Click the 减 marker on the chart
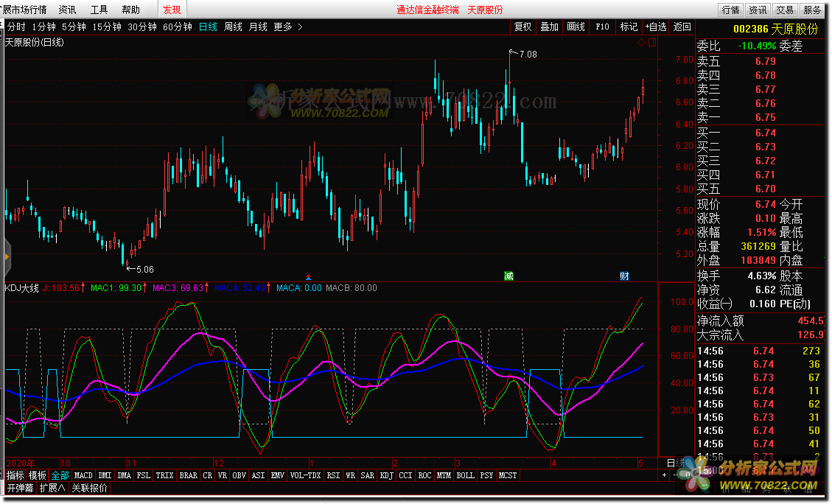 508,276
